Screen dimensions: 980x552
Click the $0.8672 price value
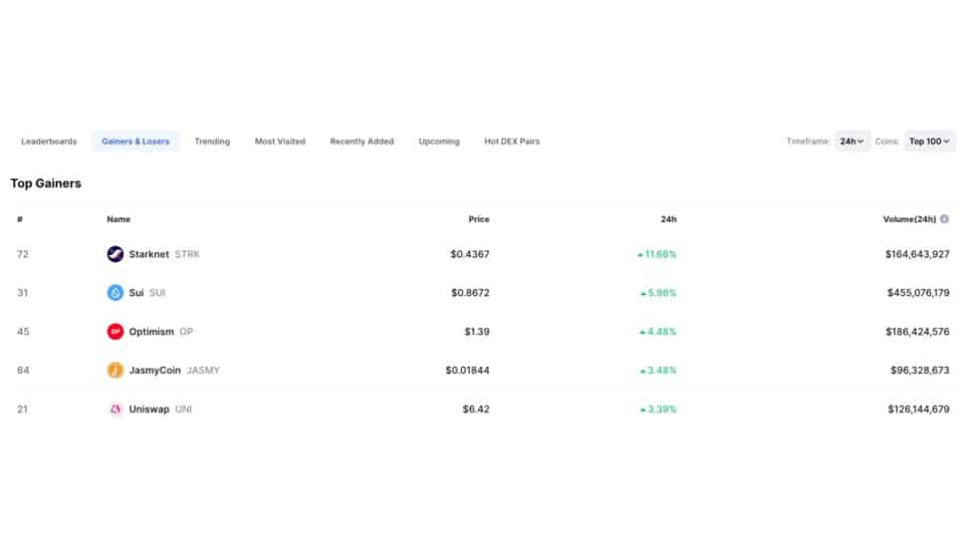(x=470, y=293)
